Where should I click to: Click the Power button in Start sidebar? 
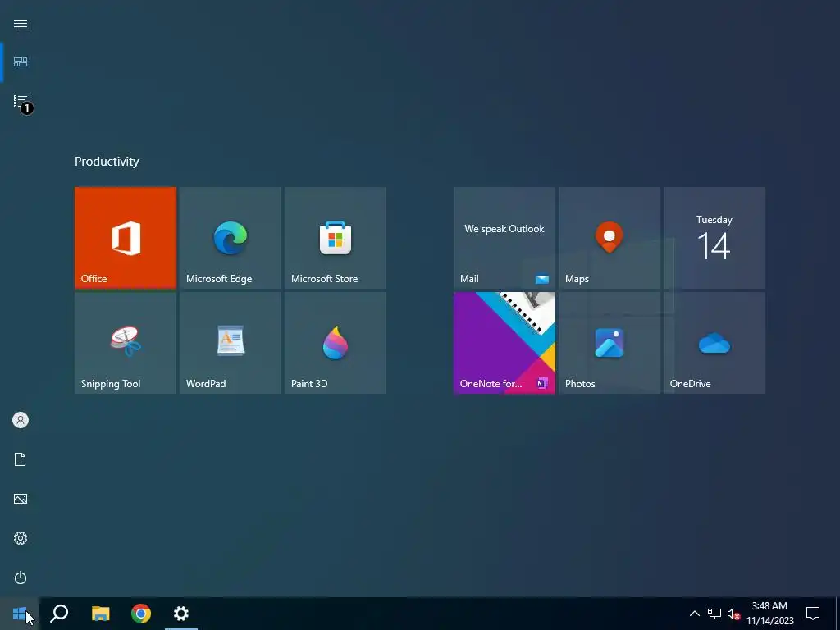coord(21,577)
